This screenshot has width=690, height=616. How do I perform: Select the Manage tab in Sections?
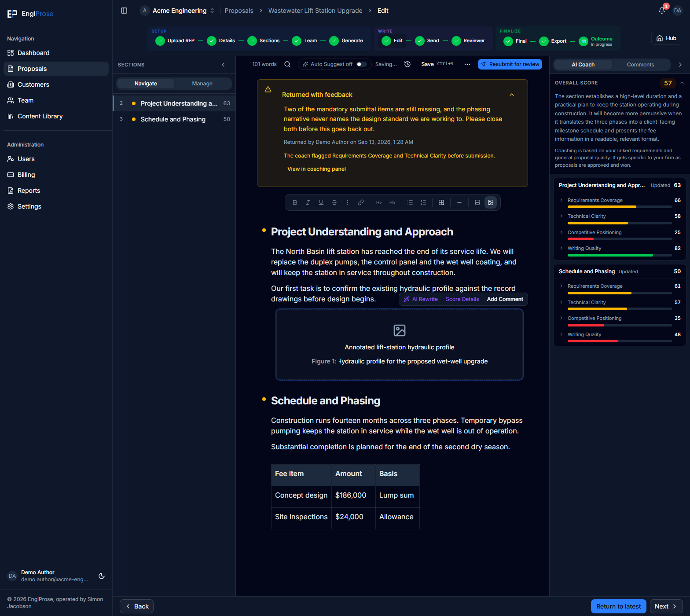pos(202,84)
